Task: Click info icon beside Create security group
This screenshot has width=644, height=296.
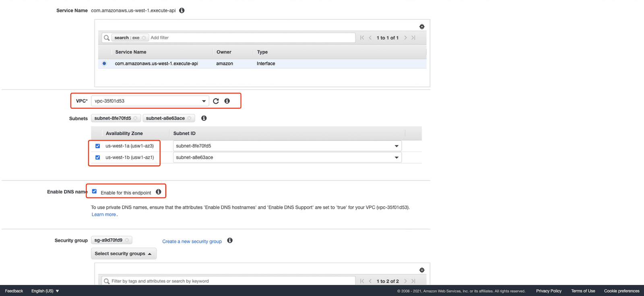Action: [230, 240]
